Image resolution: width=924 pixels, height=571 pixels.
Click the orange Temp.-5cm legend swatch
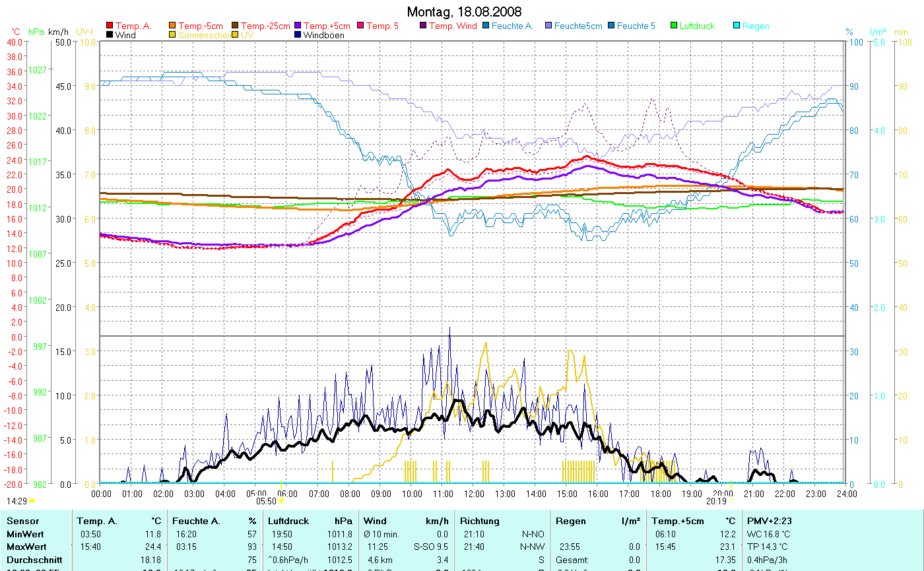172,26
